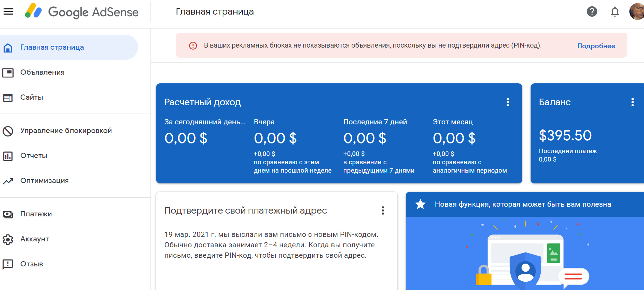
Task: Click the Последние 7 дней earnings value
Action: click(x=365, y=138)
